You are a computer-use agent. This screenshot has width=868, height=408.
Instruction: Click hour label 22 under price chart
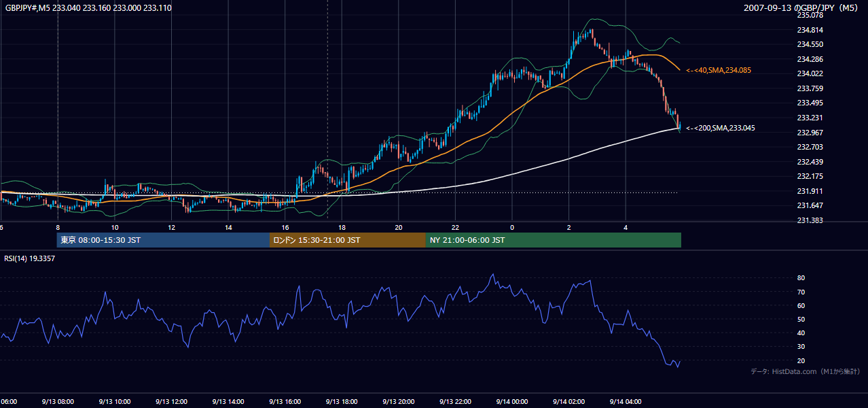[x=455, y=227]
